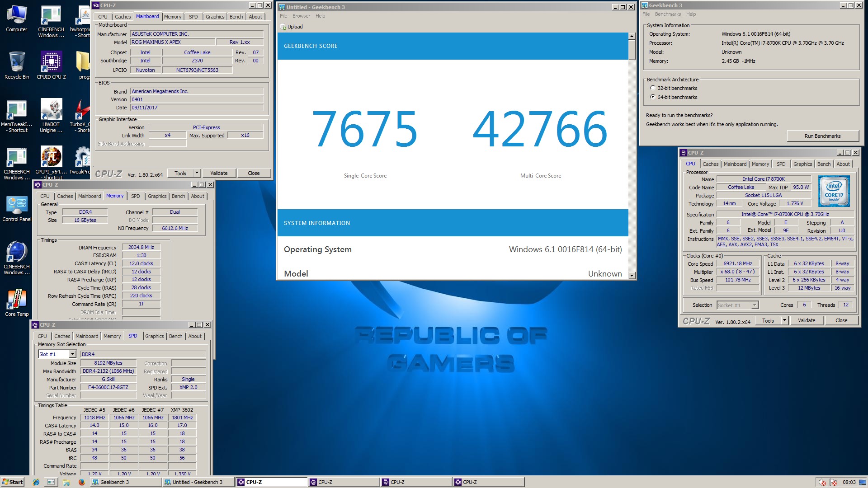
Task: Open the TurboV desktop shortcut
Action: [82, 116]
